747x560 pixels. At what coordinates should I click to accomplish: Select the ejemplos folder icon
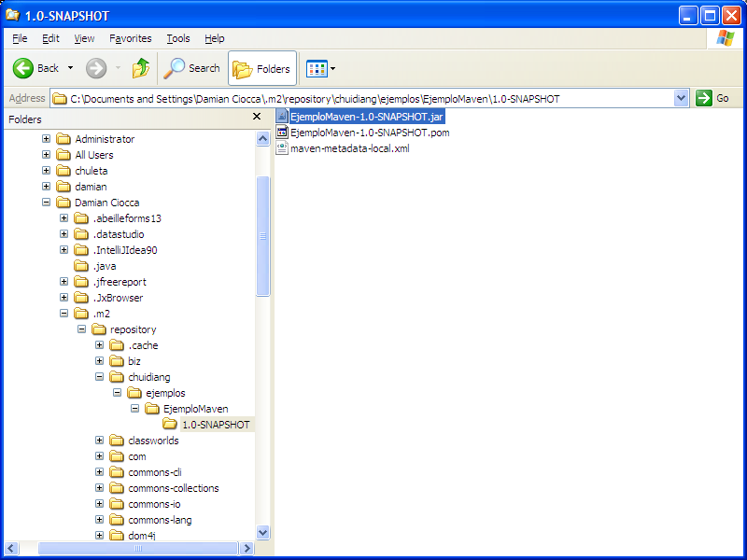coord(134,393)
